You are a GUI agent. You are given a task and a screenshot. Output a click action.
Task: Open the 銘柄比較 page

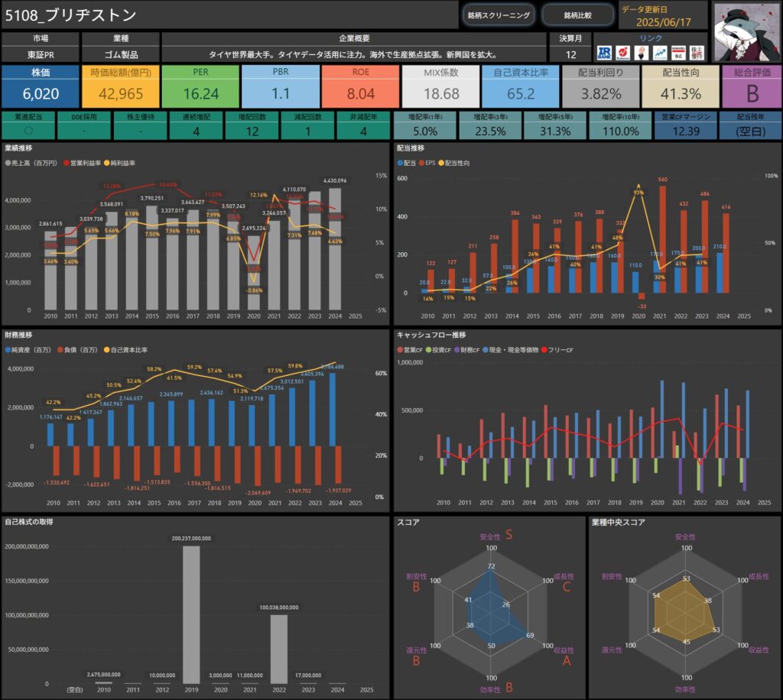578,15
